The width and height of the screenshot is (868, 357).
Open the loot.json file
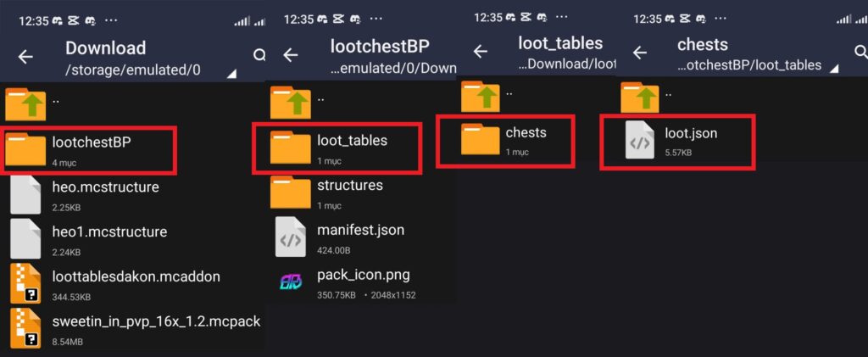[x=677, y=142]
